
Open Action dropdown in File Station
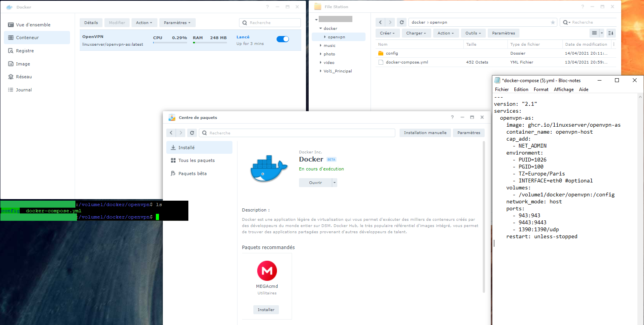click(446, 33)
